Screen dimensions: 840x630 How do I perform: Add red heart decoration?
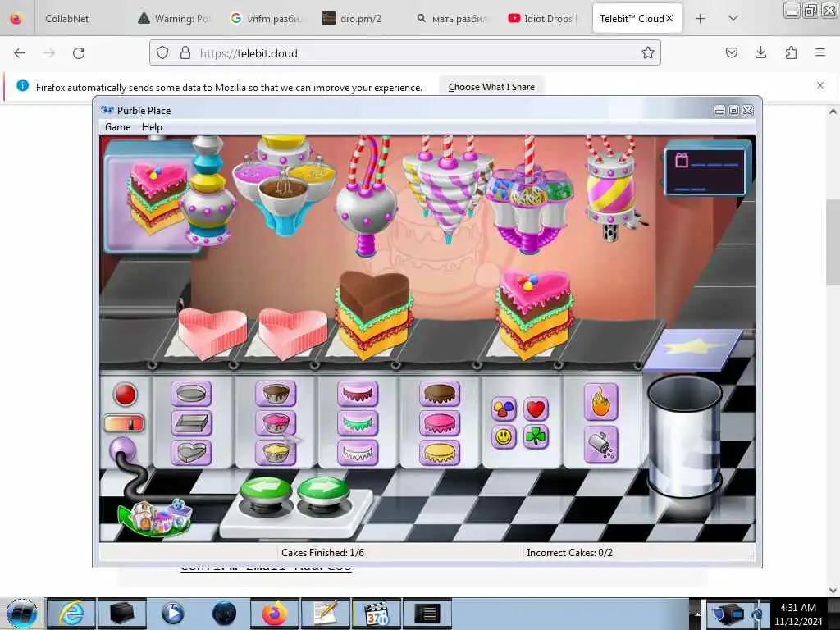coord(536,409)
